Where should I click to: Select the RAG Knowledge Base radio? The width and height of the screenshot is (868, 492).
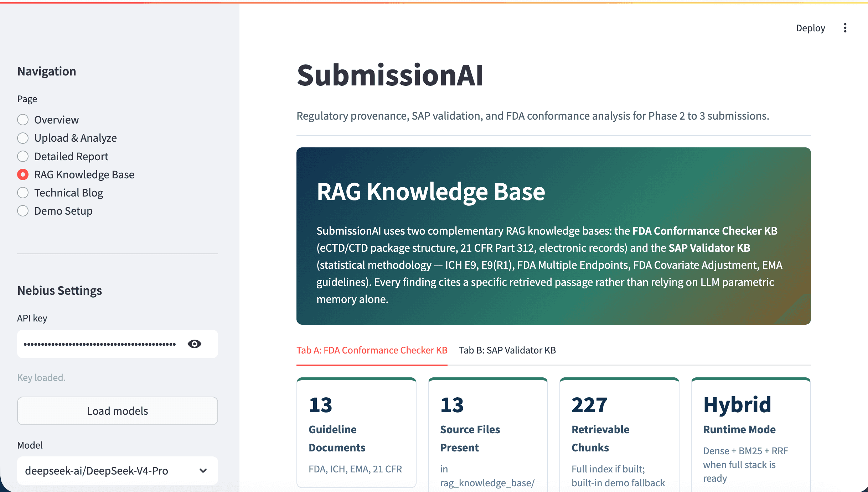tap(23, 174)
